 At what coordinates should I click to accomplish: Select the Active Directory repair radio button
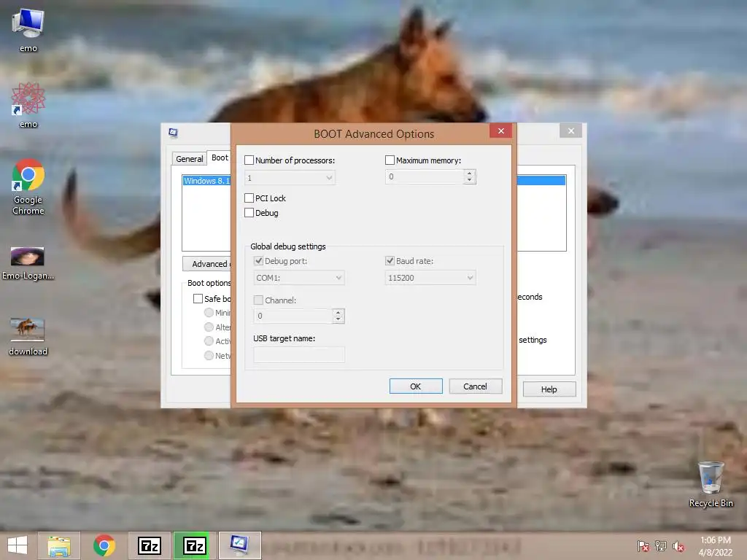pyautogui.click(x=209, y=341)
